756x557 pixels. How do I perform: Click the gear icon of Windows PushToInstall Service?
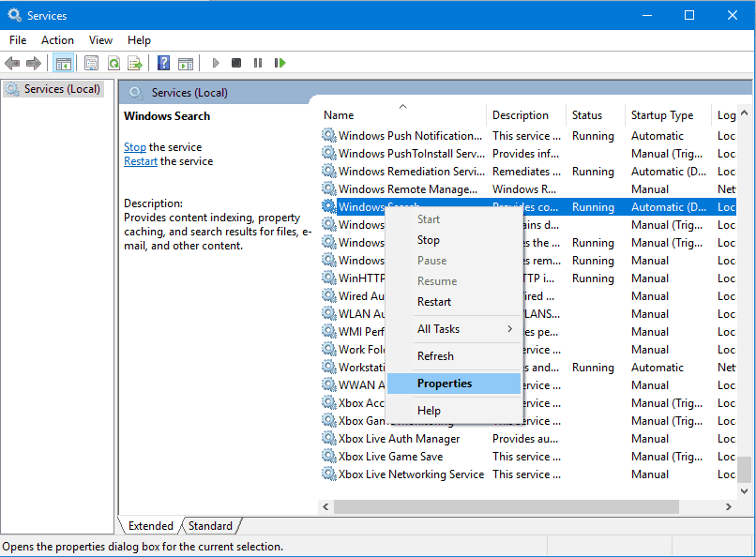coord(329,153)
